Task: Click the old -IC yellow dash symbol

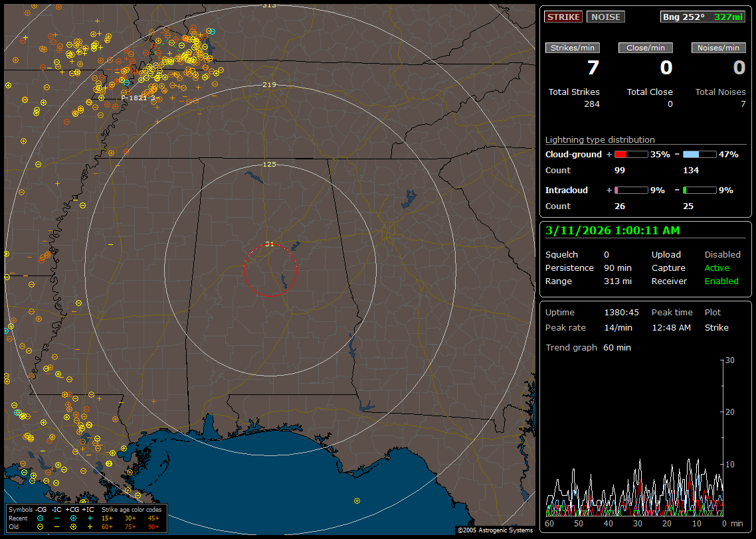Action: coord(56,526)
